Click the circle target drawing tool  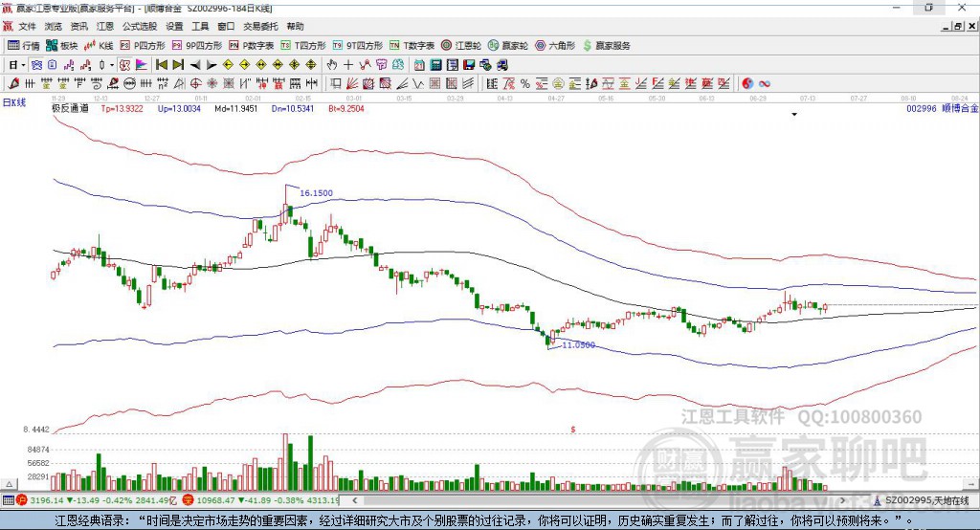tap(195, 84)
